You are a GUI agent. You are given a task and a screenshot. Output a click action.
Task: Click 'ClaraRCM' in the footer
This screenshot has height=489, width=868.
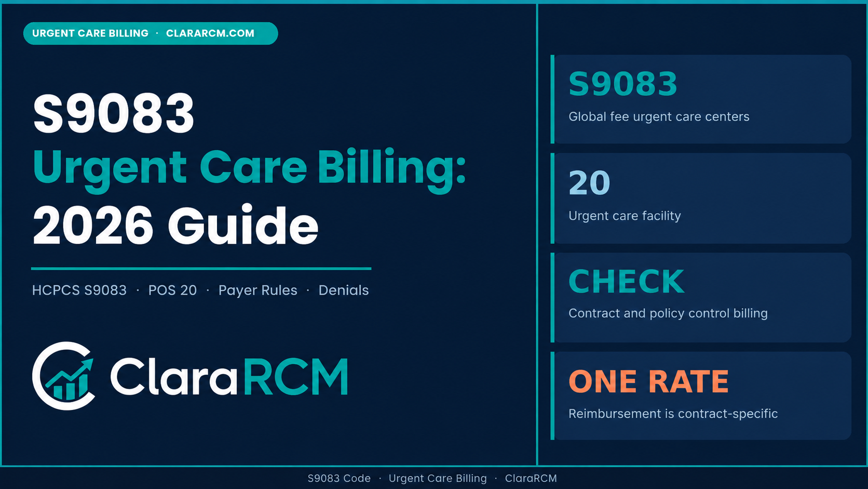click(531, 478)
